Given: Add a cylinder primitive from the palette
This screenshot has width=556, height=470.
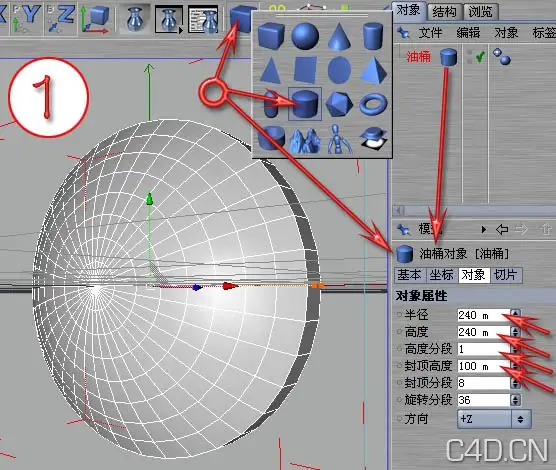Looking at the screenshot, I should (x=373, y=35).
